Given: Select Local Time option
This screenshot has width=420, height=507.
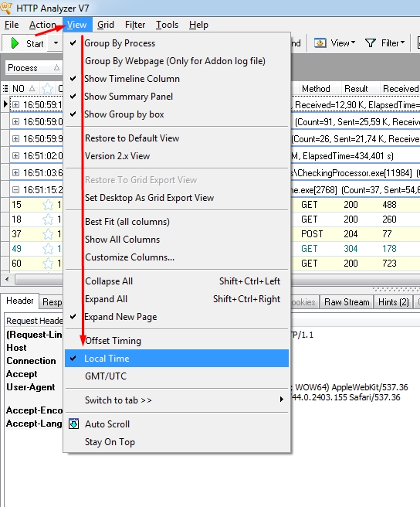Looking at the screenshot, I should pyautogui.click(x=177, y=359).
